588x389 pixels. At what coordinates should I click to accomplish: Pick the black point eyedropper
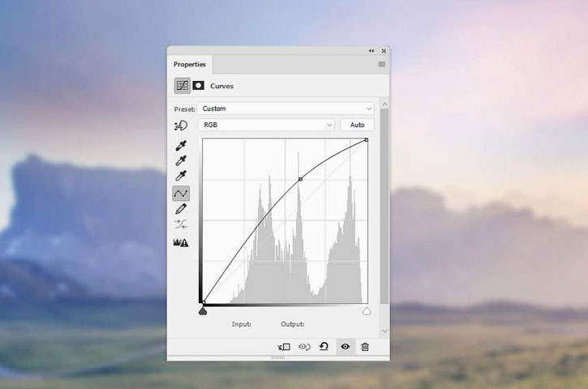pyautogui.click(x=181, y=146)
